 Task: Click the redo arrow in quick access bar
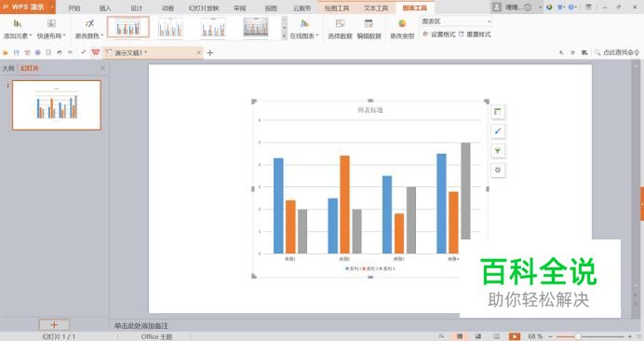point(70,53)
